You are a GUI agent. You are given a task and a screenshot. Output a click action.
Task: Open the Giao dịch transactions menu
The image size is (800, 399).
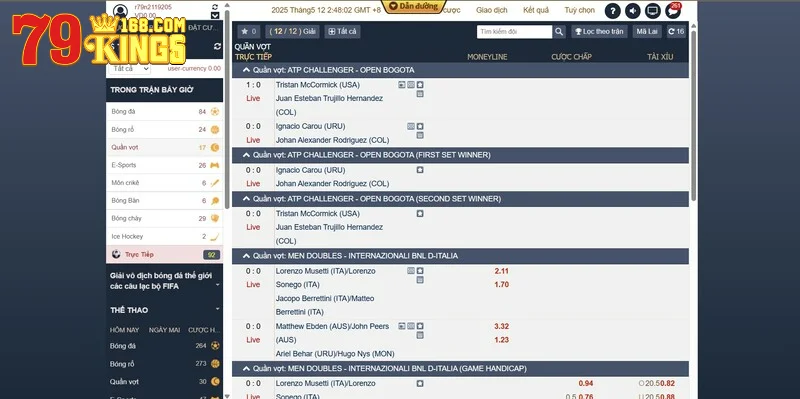tap(491, 10)
